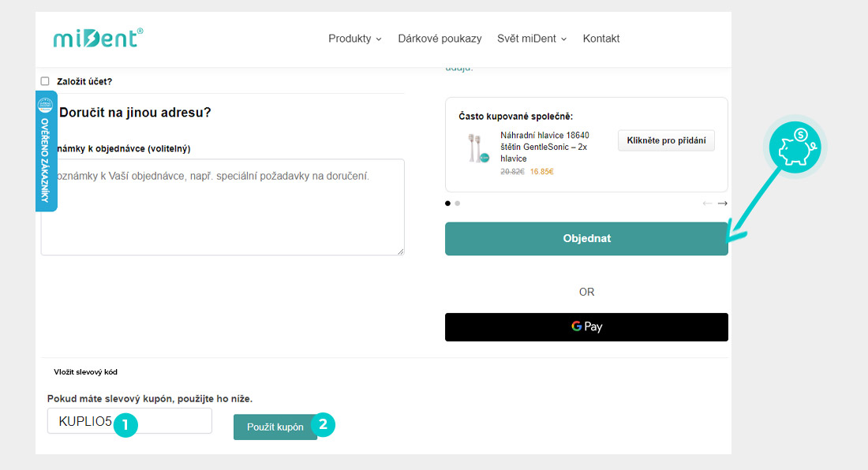868x470 pixels.
Task: Open Dárkové poukazy menu item
Action: 440,39
